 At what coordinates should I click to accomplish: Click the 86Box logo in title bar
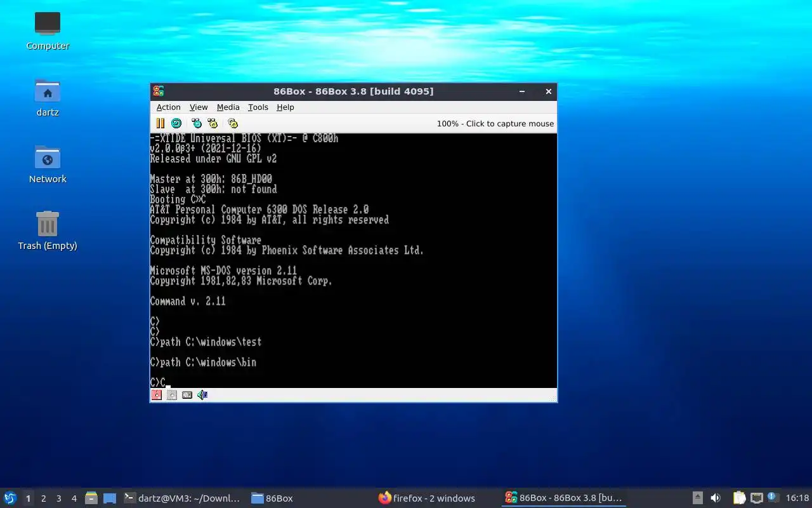tap(159, 91)
